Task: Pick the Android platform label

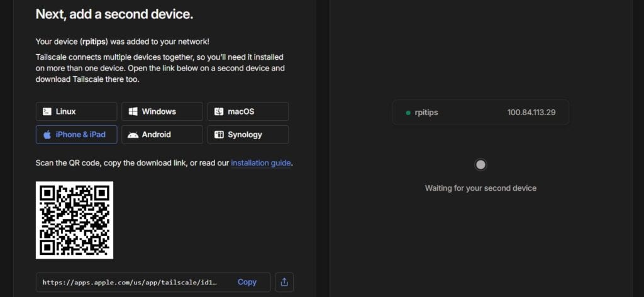Action: [156, 135]
